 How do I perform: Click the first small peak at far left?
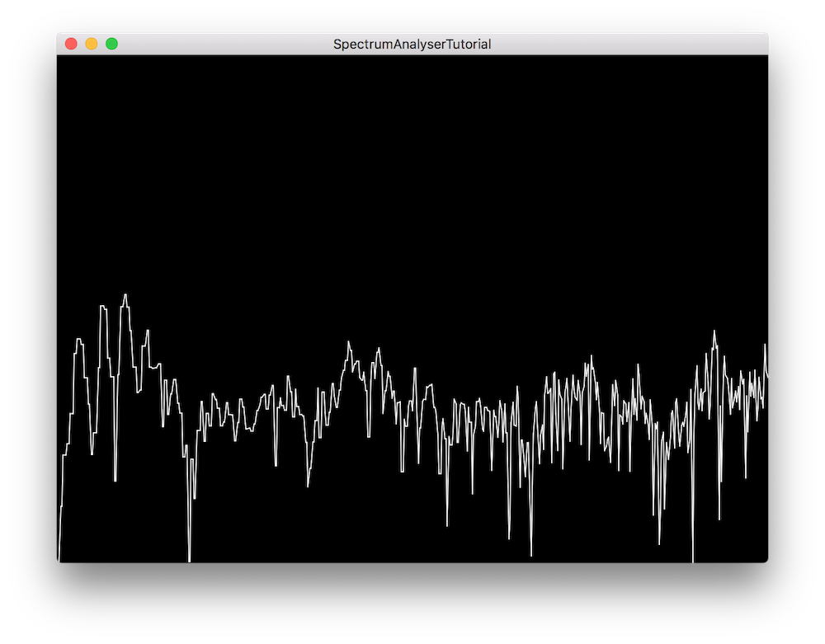pos(79,340)
